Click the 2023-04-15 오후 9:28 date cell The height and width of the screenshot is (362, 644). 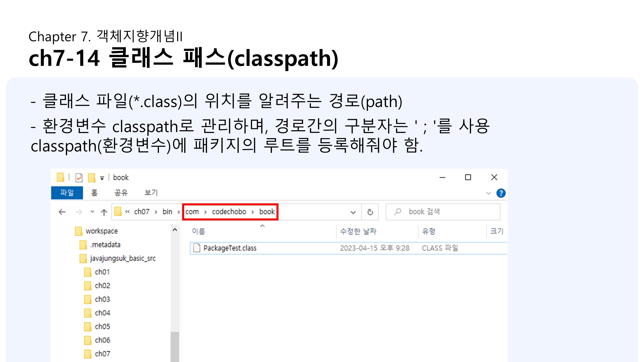coord(375,248)
